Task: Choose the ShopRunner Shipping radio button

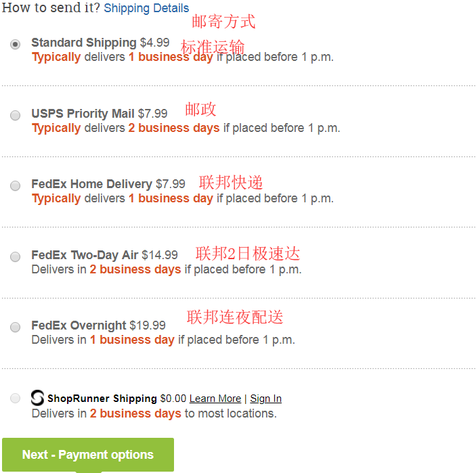Action: tap(16, 398)
